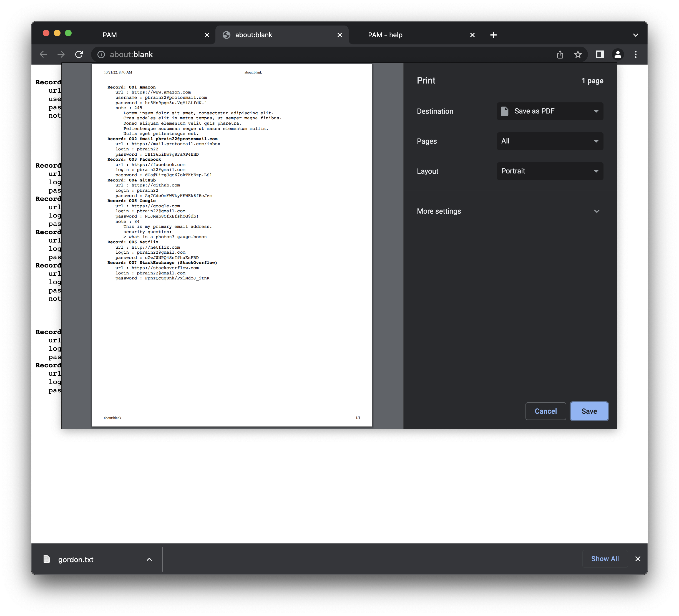Click Show All downloads
This screenshot has width=679, height=616.
pos(605,559)
